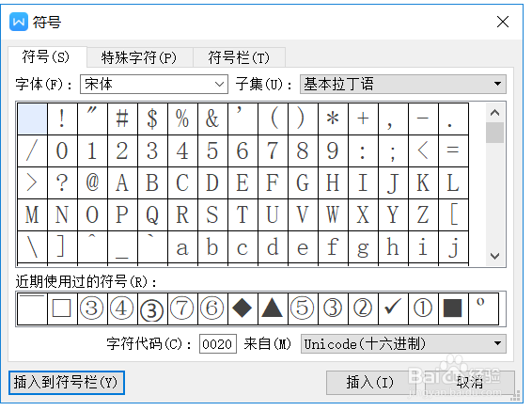Screen dimensions: 532x411
Task: Select the lowercase a symbol
Action: point(182,247)
